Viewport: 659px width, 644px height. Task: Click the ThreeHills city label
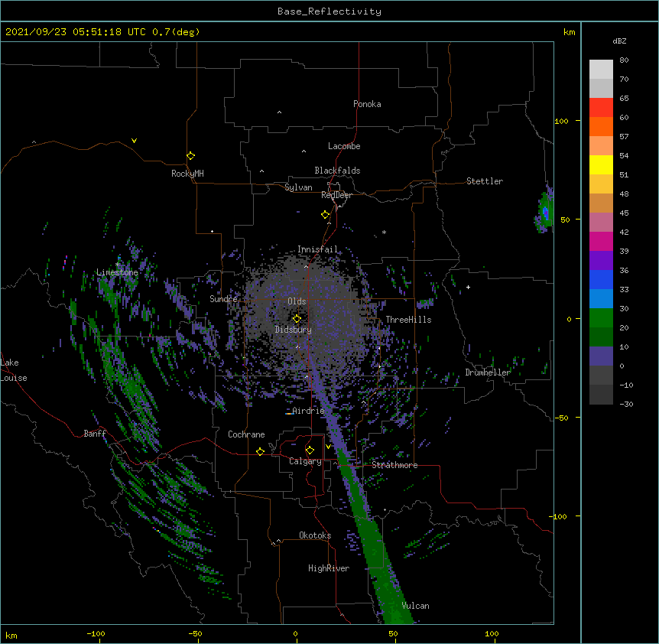pyautogui.click(x=408, y=320)
